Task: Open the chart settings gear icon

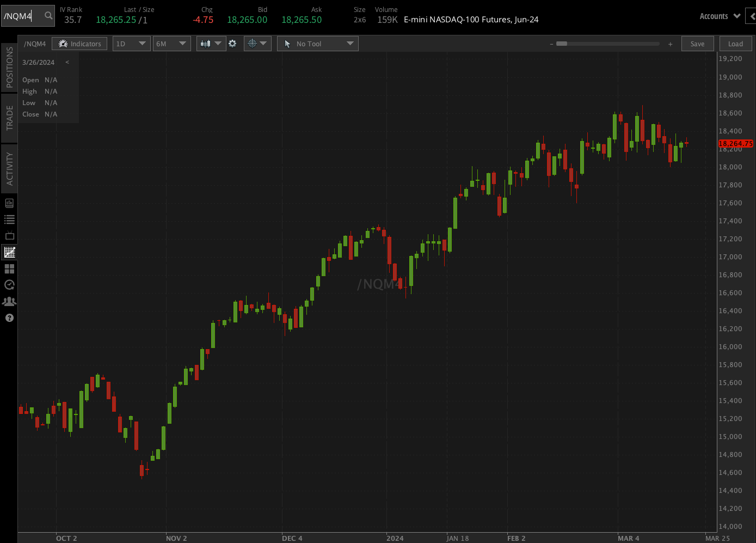Action: 232,44
